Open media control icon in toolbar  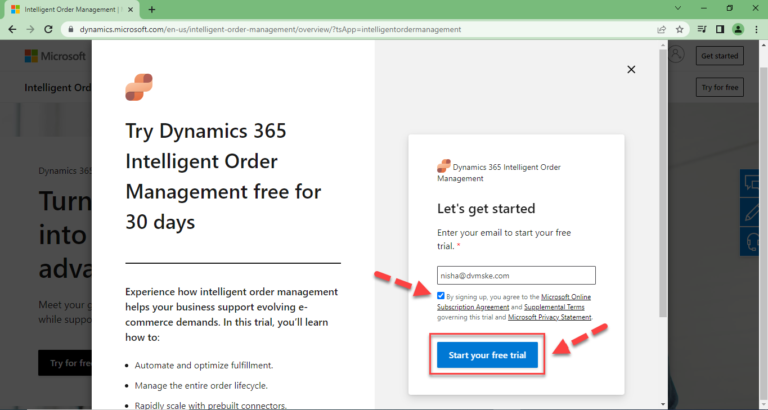(x=701, y=29)
